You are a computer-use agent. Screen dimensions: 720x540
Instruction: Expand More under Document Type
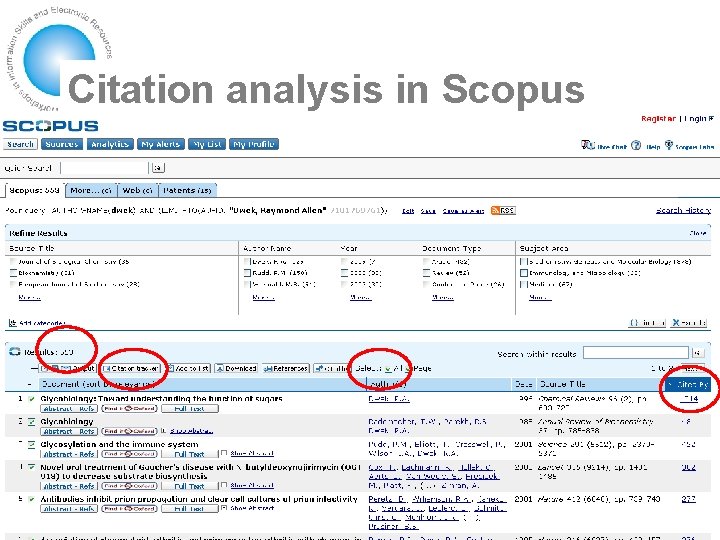(443, 298)
